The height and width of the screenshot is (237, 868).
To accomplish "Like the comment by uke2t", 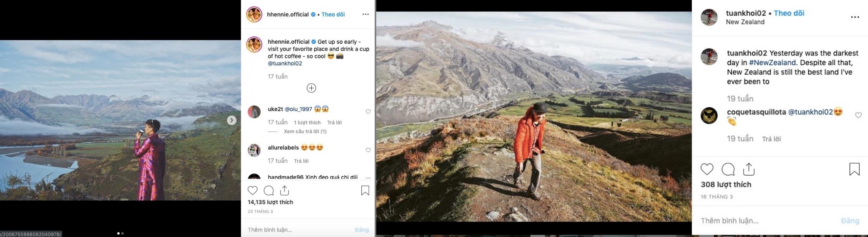I will (x=368, y=112).
